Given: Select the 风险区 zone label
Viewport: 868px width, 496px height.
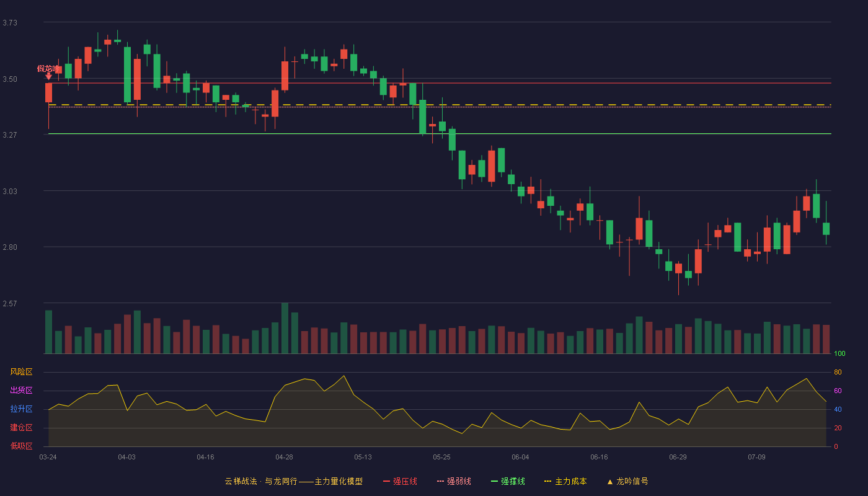Looking at the screenshot, I should (x=21, y=372).
